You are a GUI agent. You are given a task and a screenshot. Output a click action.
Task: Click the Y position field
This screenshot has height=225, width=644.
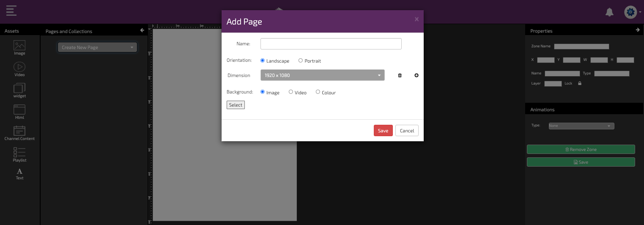572,60
